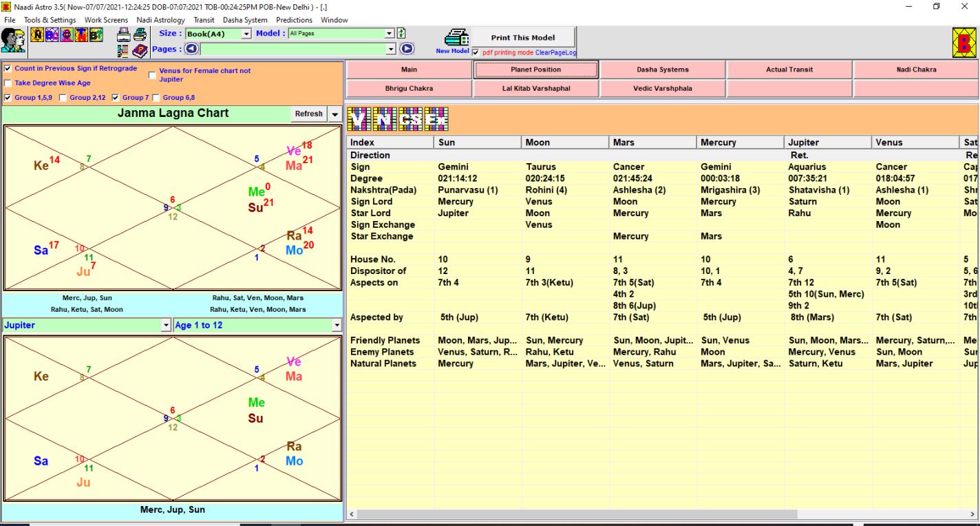Click the Nakshtra(Pada) row label
This screenshot has height=526, width=980.
pyautogui.click(x=383, y=190)
